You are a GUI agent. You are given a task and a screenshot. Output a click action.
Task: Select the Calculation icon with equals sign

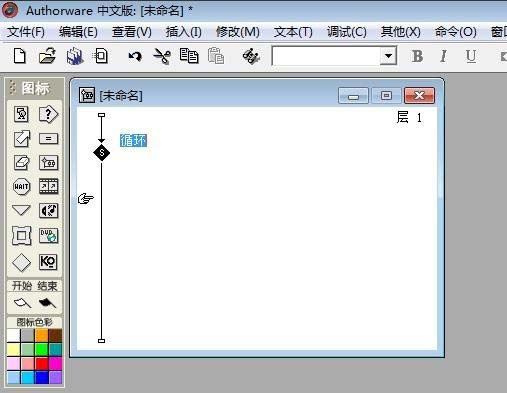coord(49,139)
